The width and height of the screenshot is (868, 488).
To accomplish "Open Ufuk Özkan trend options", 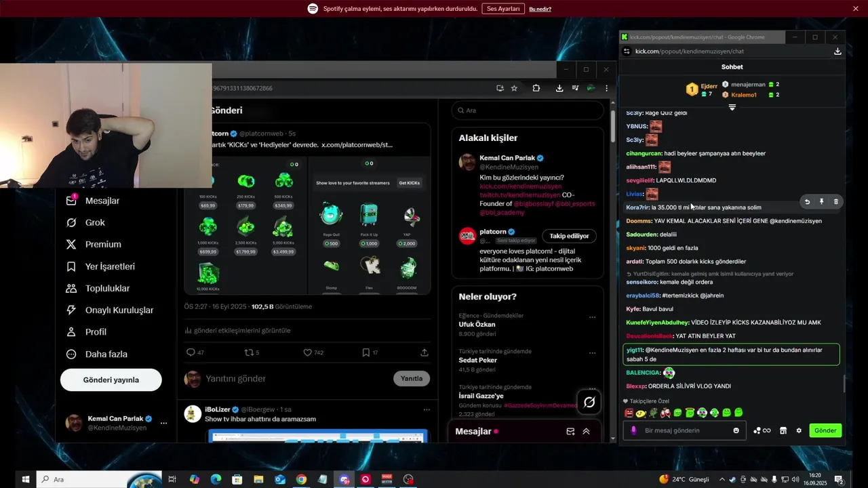I will click(x=592, y=317).
